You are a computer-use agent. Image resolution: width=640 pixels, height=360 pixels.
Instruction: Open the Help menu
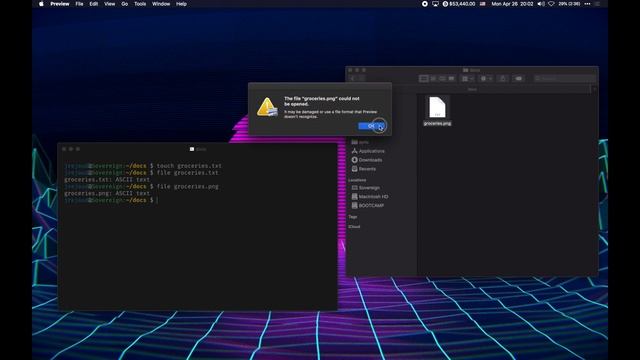(x=181, y=4)
